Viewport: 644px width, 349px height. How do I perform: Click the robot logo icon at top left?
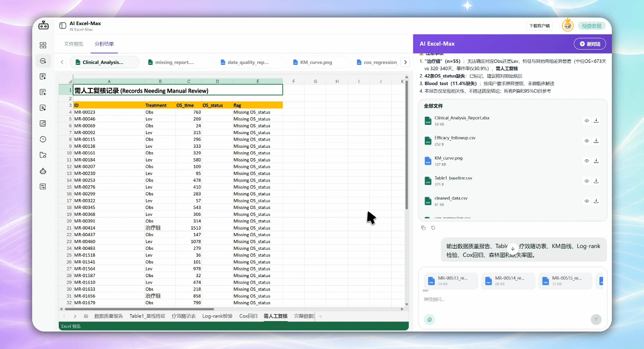click(x=44, y=26)
